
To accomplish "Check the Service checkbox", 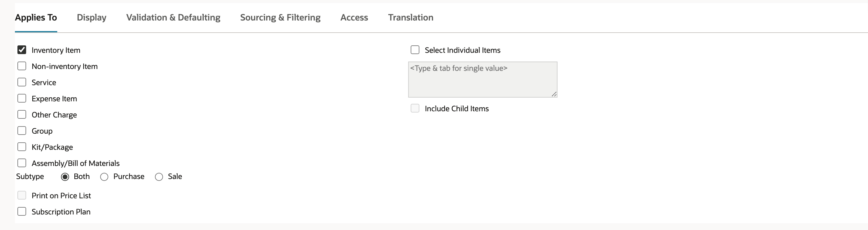I will pyautogui.click(x=22, y=82).
